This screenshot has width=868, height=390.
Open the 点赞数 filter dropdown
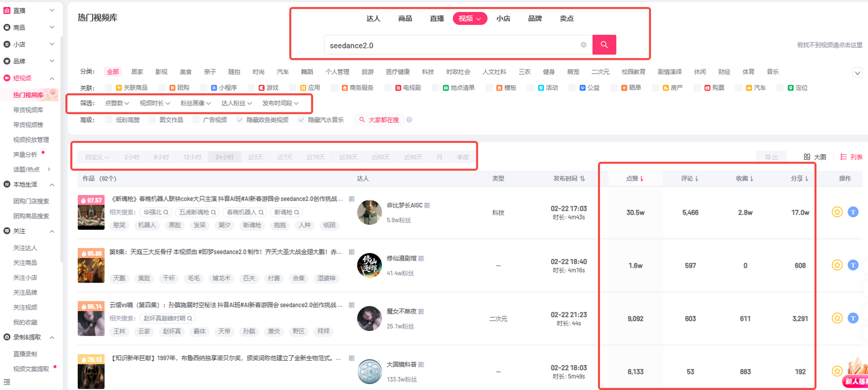117,103
